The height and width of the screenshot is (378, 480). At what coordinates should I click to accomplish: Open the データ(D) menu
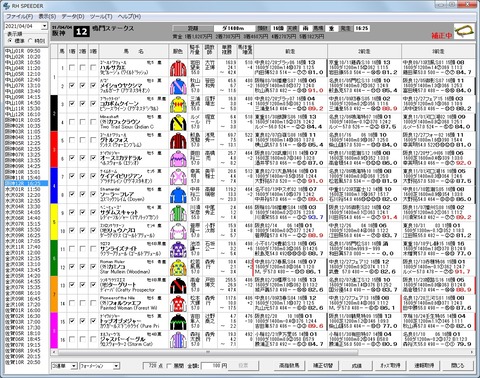click(x=73, y=16)
